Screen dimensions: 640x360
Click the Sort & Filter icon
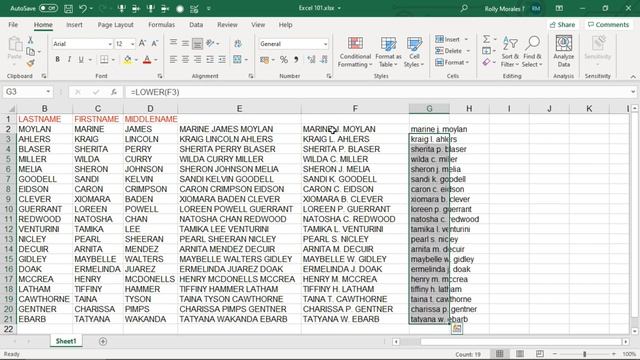[510, 52]
